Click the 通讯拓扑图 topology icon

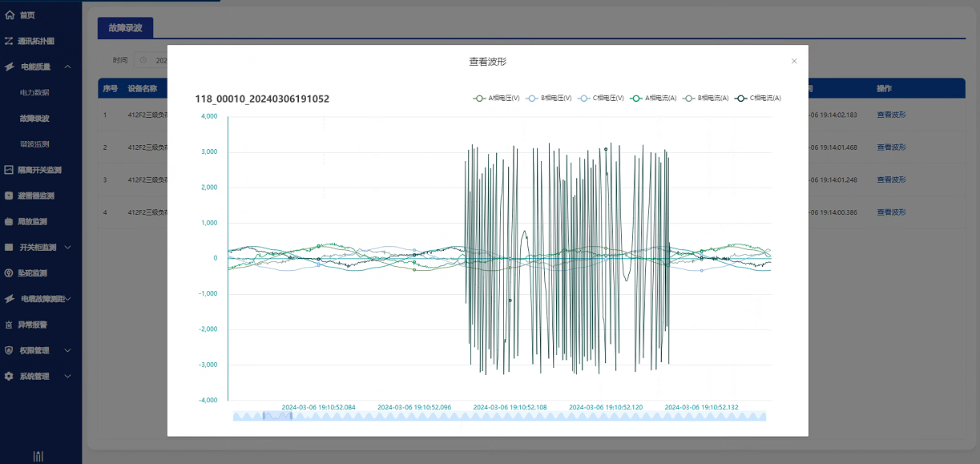10,41
